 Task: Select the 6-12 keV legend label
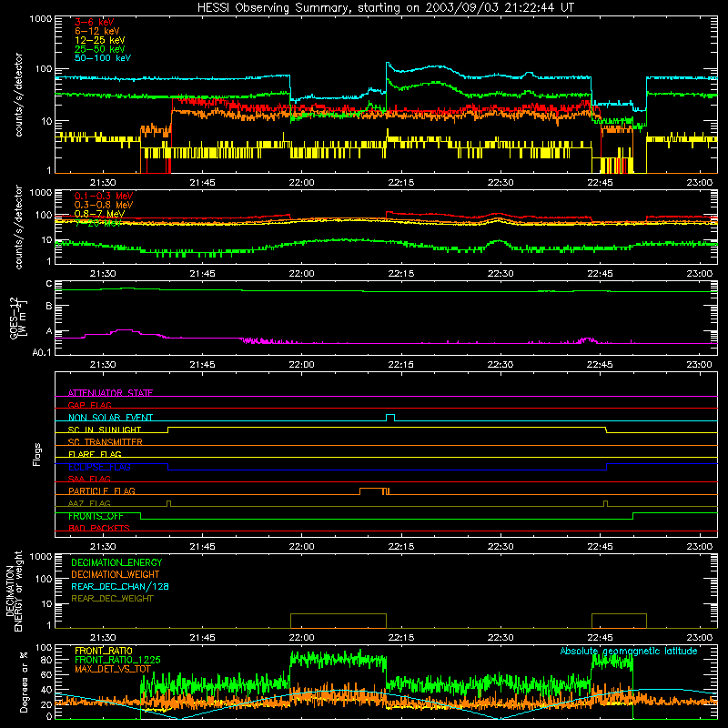click(97, 31)
